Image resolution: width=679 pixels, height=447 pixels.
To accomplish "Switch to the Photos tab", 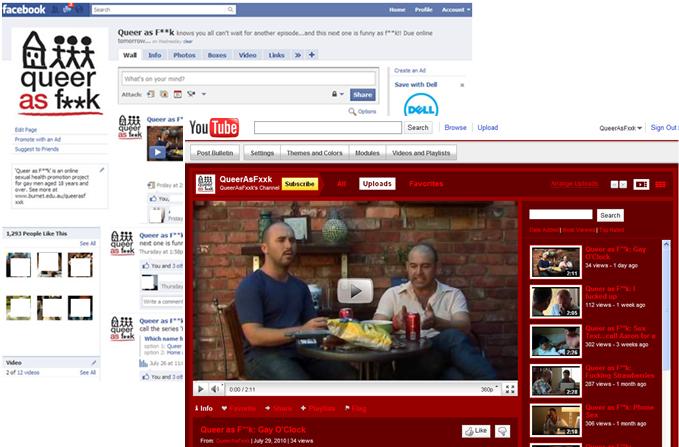I will point(184,55).
